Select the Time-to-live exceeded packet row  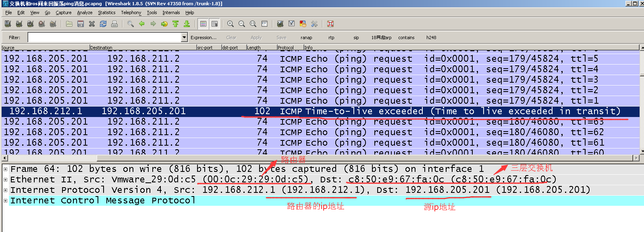[320, 111]
